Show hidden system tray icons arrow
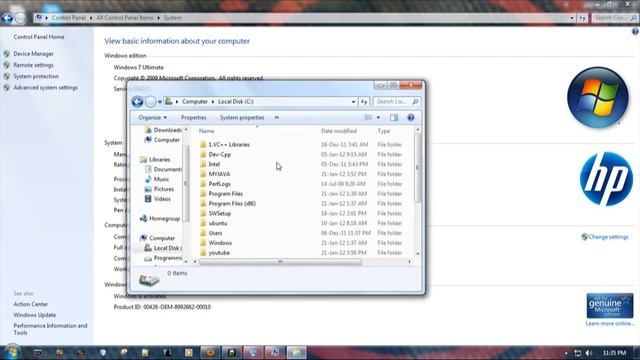 (566, 353)
